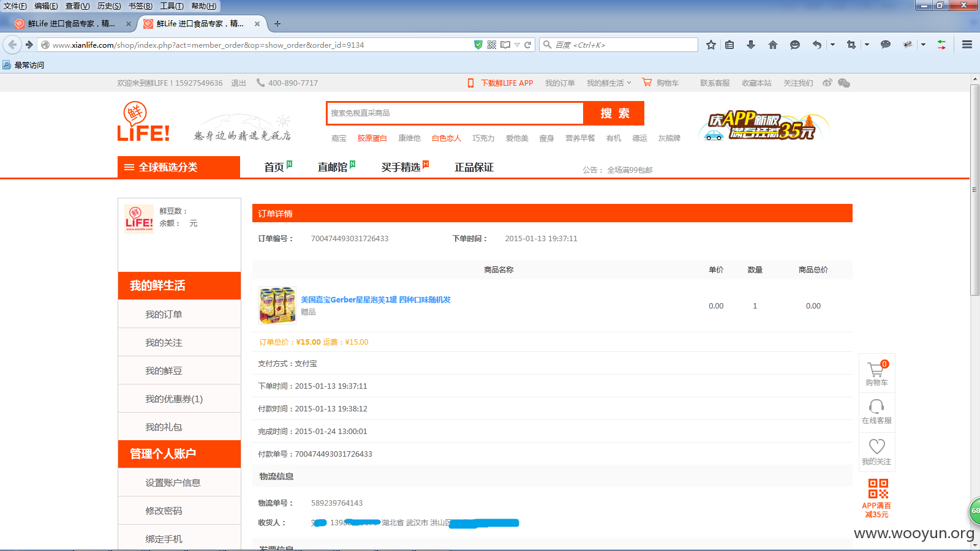The height and width of the screenshot is (551, 980).
Task: Open Weibo icon in site header
Action: pos(827,83)
